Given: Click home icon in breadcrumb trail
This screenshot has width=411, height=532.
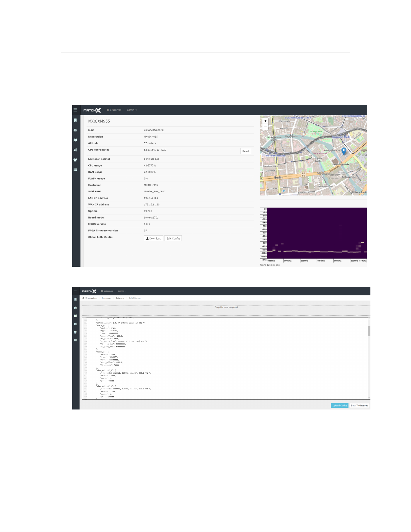Looking at the screenshot, I should 83,298.
